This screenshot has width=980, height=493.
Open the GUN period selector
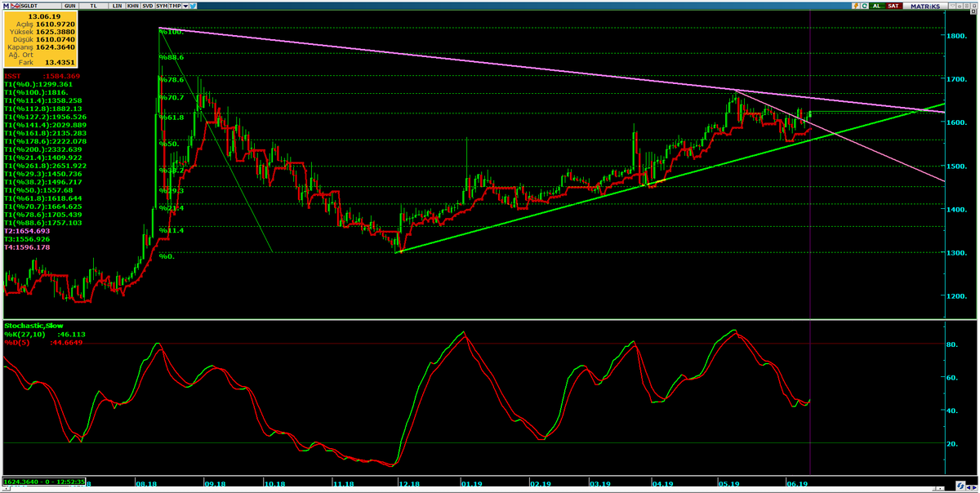(69, 6)
